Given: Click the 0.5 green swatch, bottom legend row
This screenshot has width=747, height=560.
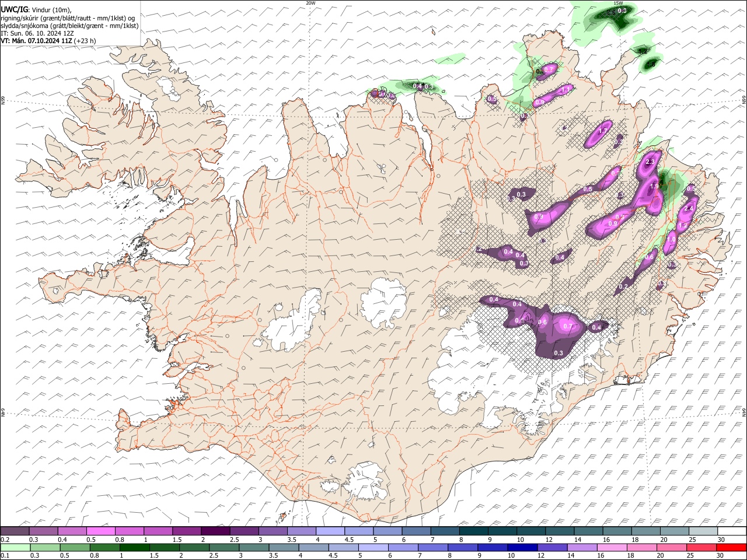Looking at the screenshot, I should pos(75,548).
